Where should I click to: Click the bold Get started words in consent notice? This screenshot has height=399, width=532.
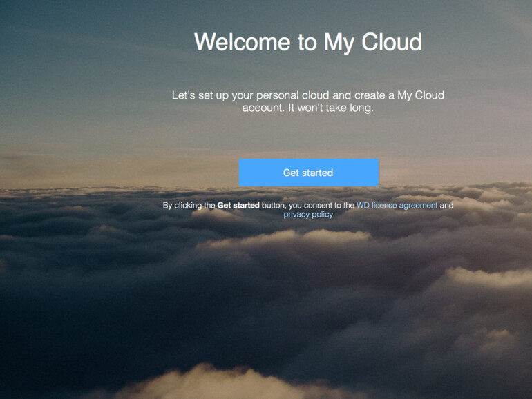(x=238, y=206)
